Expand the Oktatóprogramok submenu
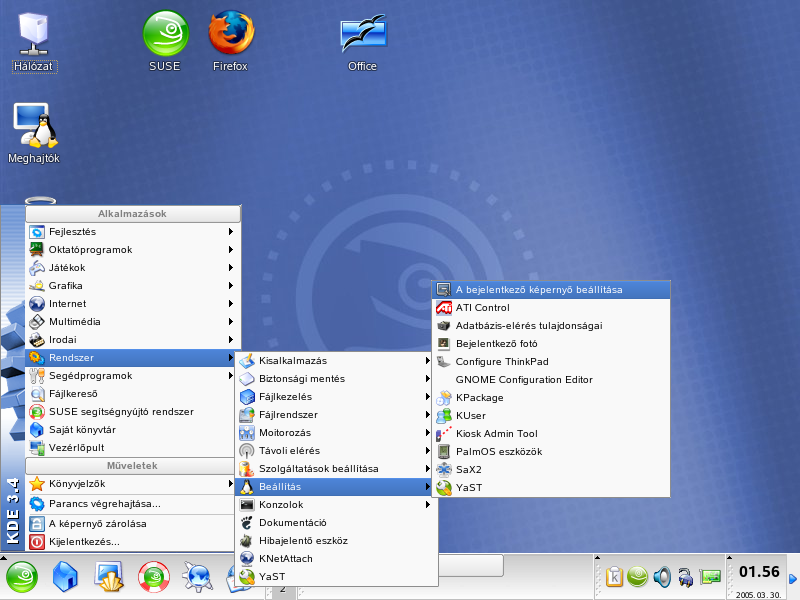 [x=132, y=249]
